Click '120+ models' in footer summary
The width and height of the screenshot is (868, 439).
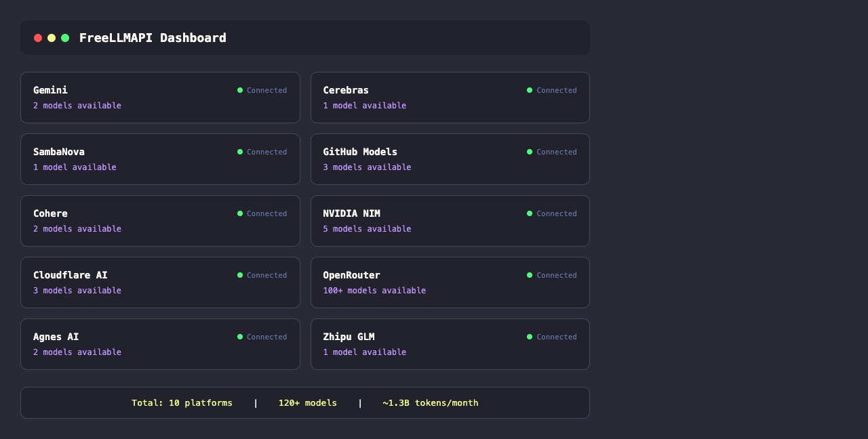pyautogui.click(x=307, y=403)
